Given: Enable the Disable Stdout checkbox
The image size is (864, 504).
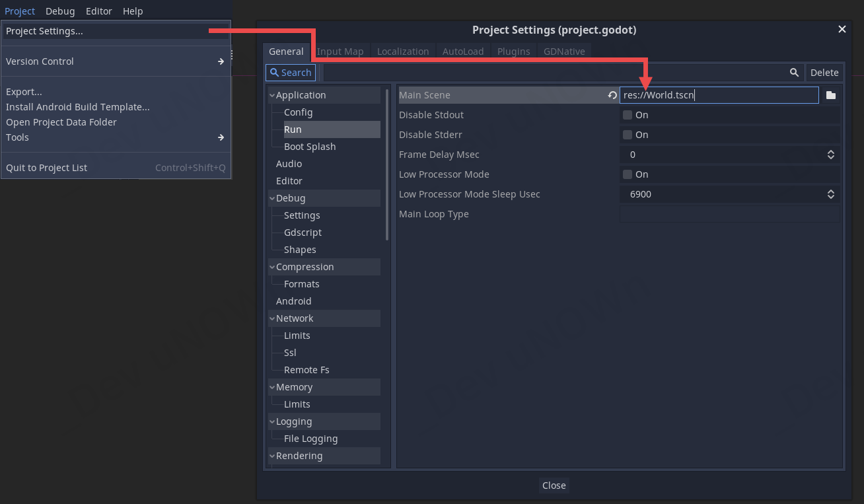Looking at the screenshot, I should click(x=628, y=115).
